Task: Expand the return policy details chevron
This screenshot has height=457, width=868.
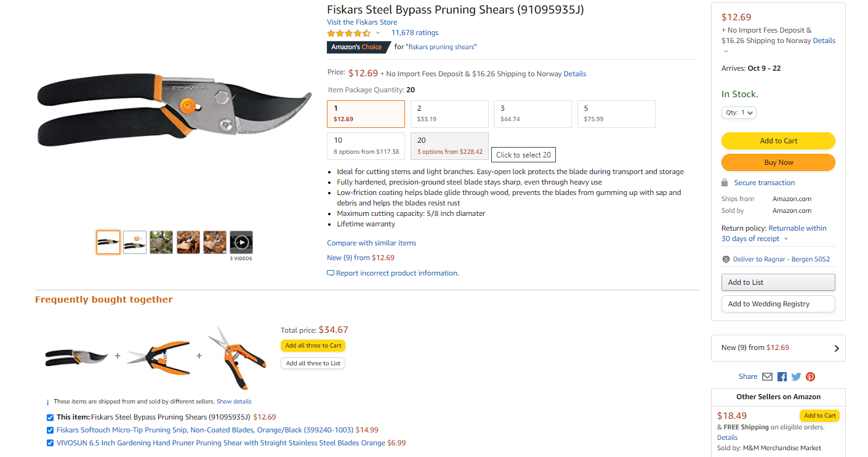Action: 786,239
